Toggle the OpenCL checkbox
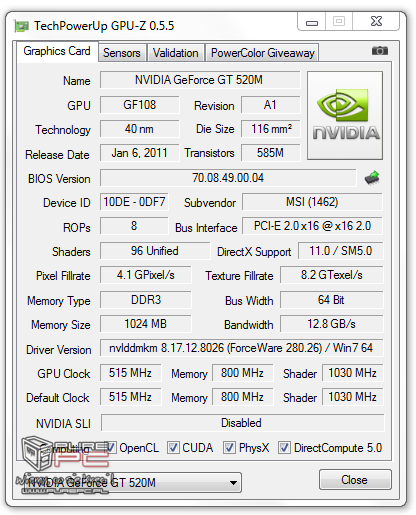416x515 pixels. pos(110,447)
